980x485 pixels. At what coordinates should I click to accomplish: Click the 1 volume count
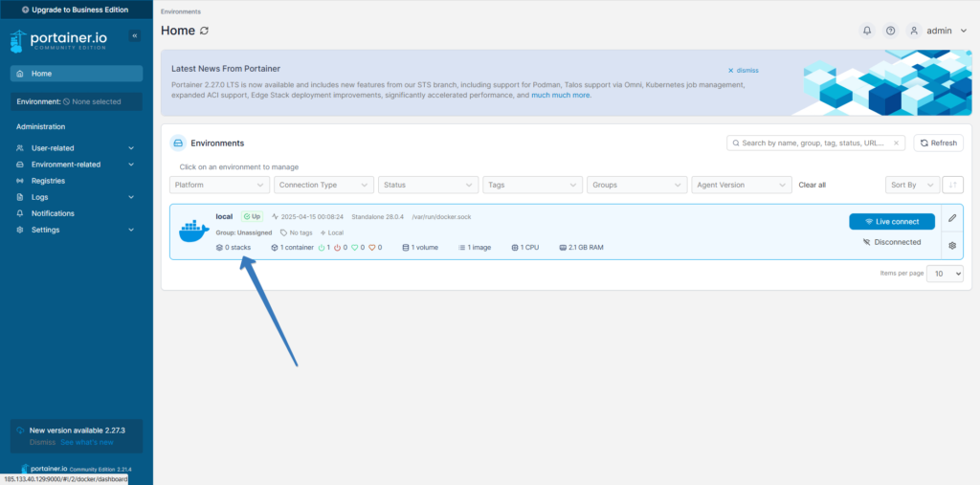coord(420,248)
